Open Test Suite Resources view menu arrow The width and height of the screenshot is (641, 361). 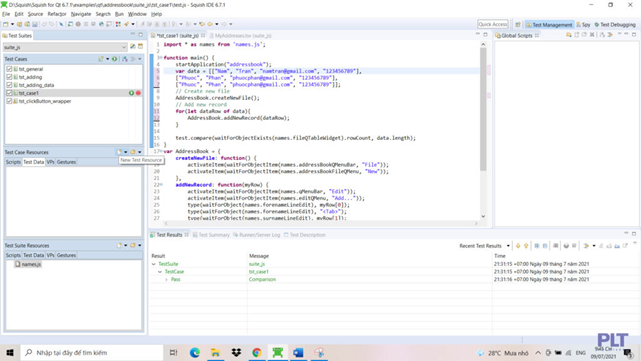point(140,245)
